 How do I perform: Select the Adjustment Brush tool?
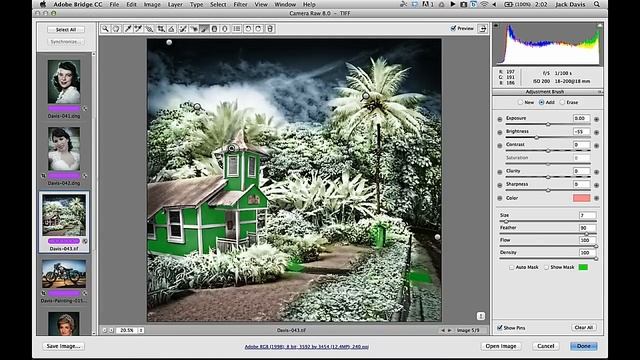point(204,29)
